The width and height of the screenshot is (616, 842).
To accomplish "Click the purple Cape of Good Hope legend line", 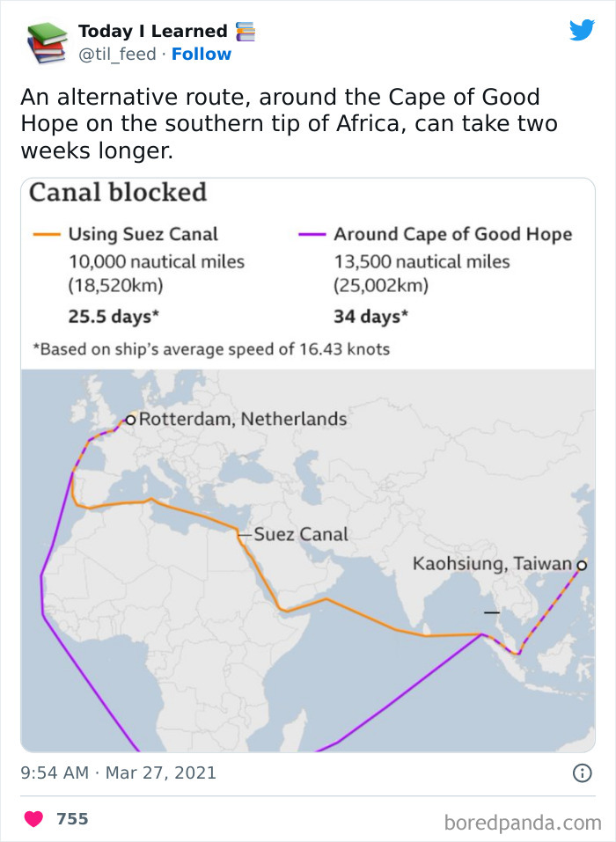I will click(x=311, y=235).
